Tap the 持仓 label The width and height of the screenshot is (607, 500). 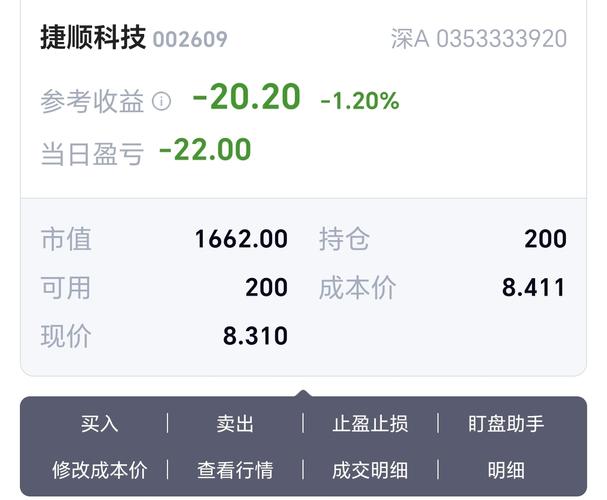(x=344, y=239)
